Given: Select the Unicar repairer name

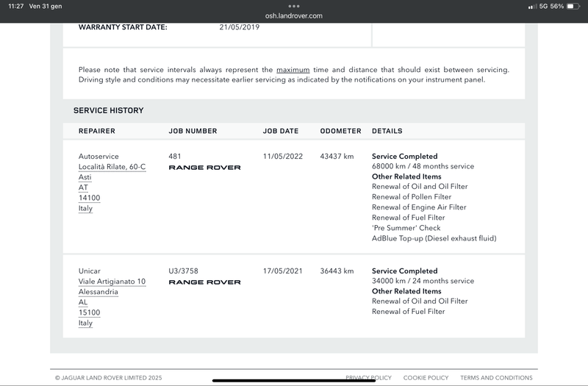Looking at the screenshot, I should click(89, 271).
